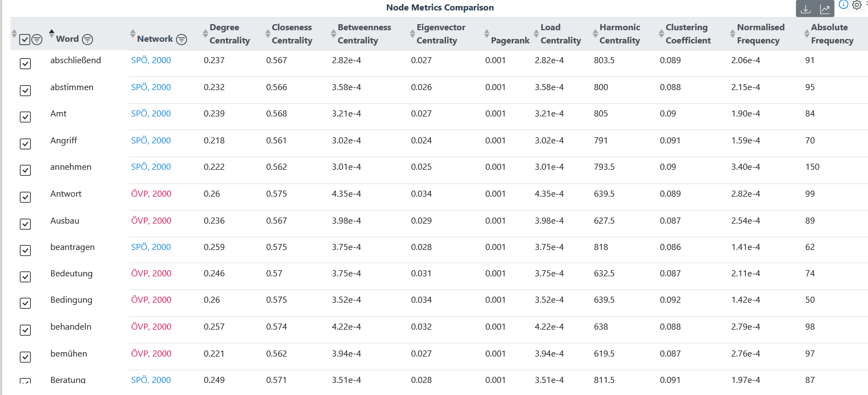Sort the table by the Harmonic Centrality header
This screenshot has height=395, width=868.
tap(619, 34)
